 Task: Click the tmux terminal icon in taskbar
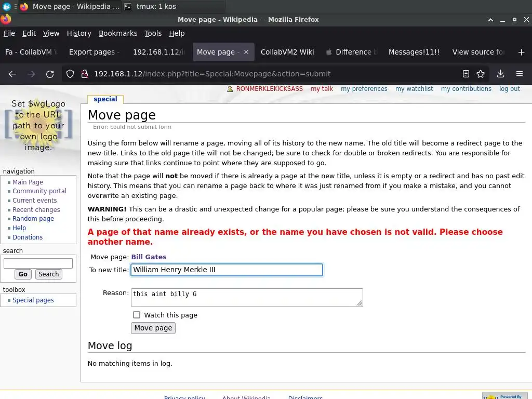tap(128, 6)
